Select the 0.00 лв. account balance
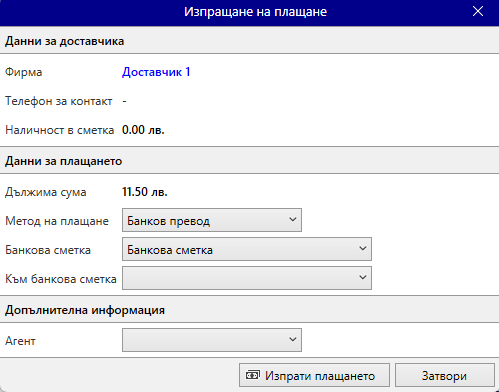The width and height of the screenshot is (499, 392). pos(143,130)
